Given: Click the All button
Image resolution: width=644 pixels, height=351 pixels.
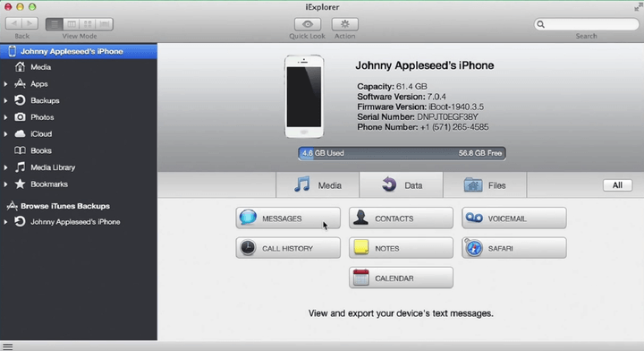Looking at the screenshot, I should [617, 185].
